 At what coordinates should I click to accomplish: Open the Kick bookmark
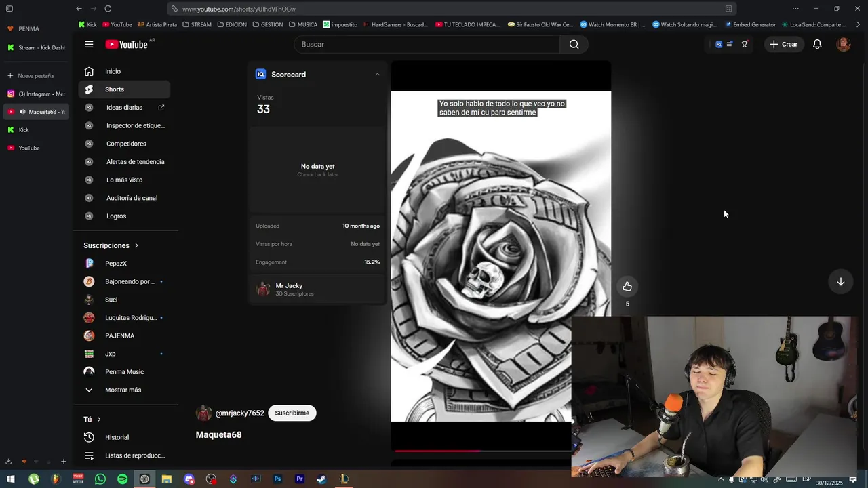(x=87, y=24)
